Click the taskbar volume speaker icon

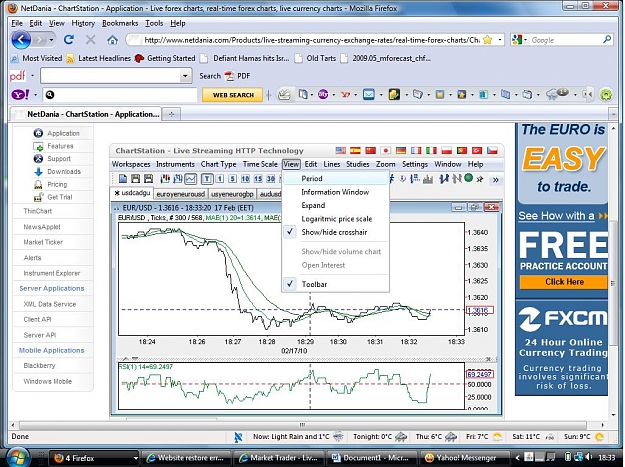(x=589, y=457)
